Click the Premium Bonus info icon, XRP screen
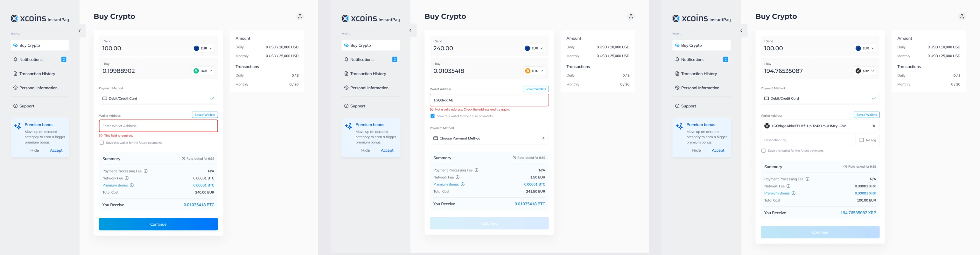Image resolution: width=980 pixels, height=255 pixels. pos(794,193)
